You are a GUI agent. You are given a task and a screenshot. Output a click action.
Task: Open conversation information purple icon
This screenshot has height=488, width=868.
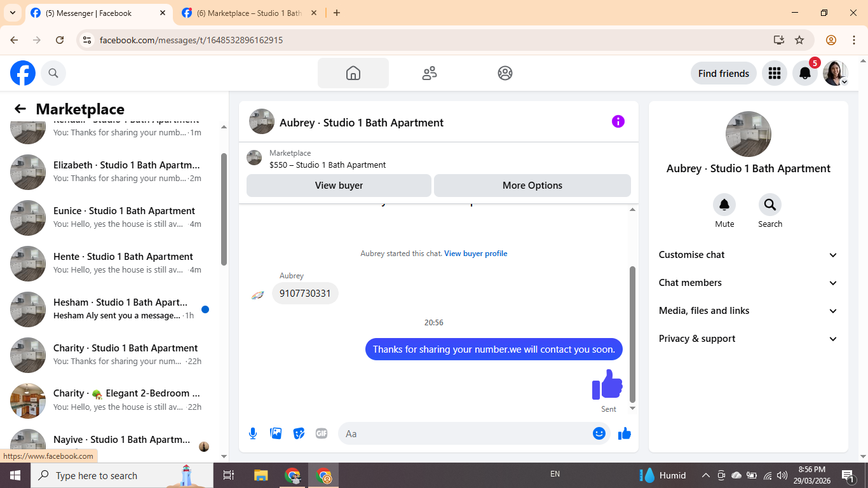618,121
